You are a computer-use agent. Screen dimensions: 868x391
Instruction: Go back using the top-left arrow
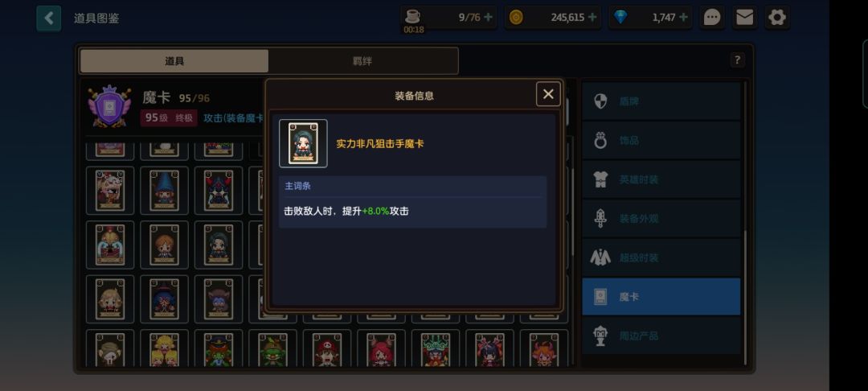tap(49, 19)
